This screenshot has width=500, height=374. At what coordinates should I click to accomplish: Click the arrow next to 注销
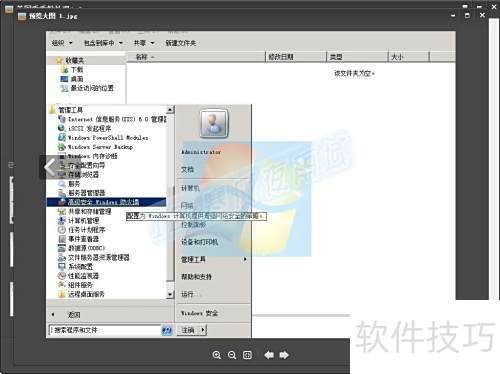tap(203, 330)
